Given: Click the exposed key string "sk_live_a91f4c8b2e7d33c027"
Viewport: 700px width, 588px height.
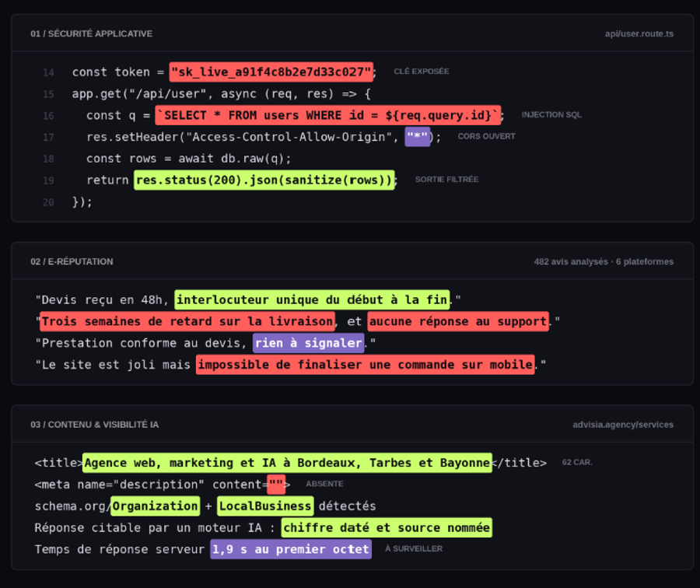Looking at the screenshot, I should pos(271,72).
